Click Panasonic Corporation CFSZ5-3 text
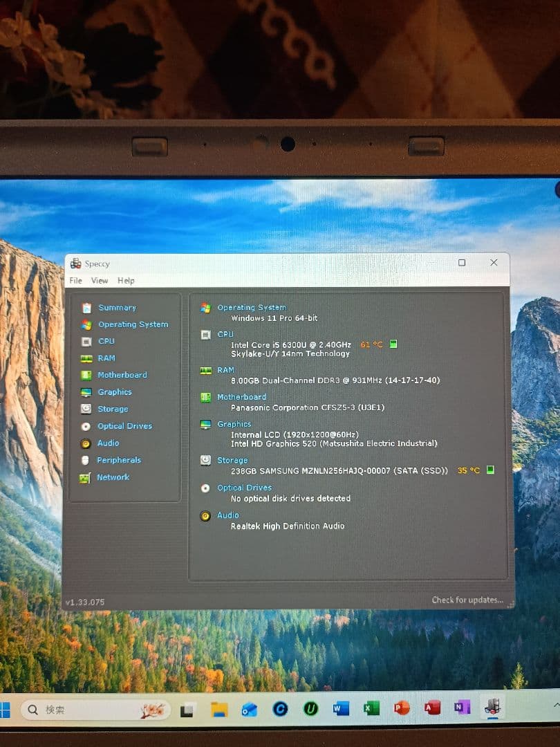560x747 pixels. point(308,407)
